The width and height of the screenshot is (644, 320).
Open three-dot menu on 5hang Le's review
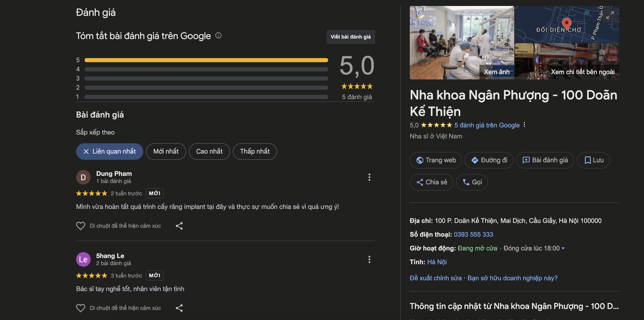click(x=369, y=259)
